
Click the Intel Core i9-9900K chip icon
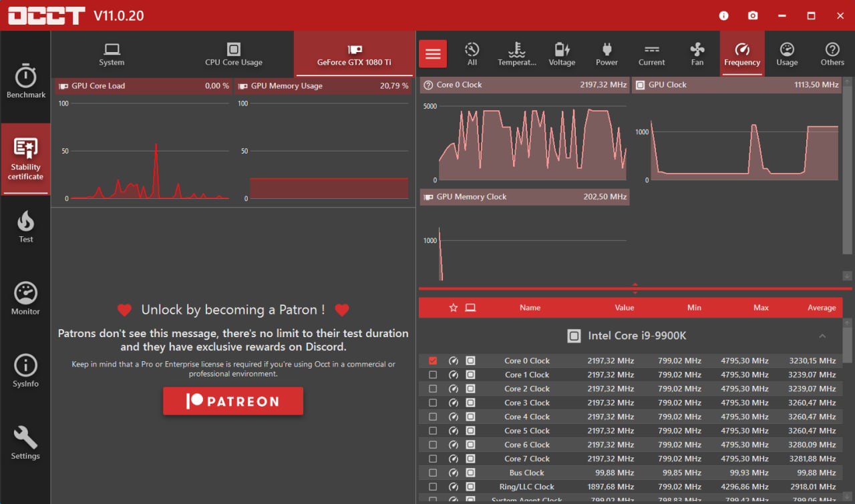point(574,336)
